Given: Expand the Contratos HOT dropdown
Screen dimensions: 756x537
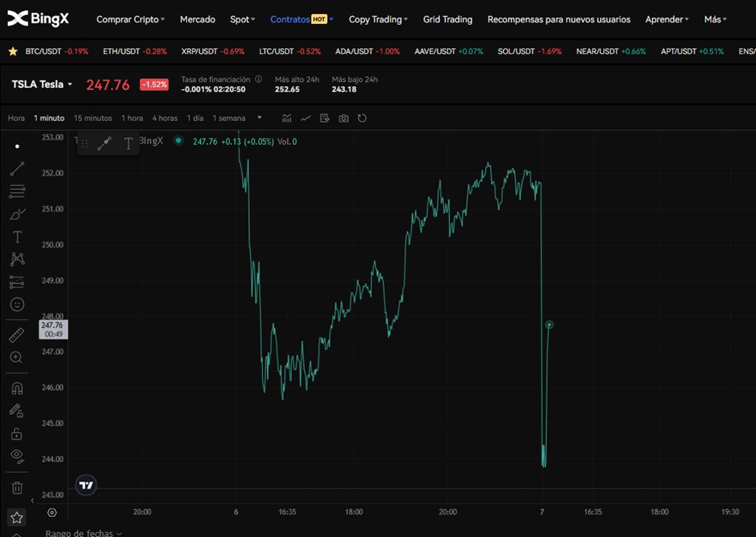Looking at the screenshot, I should 302,19.
